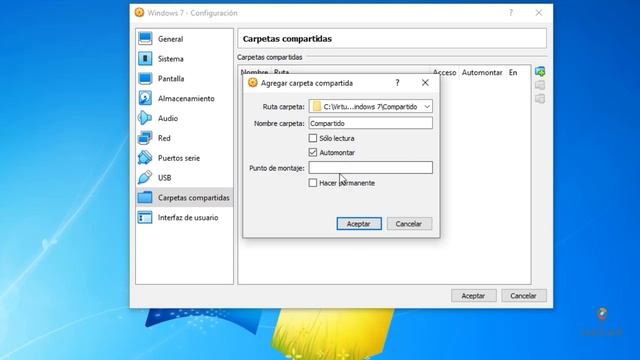Open the Pantalla monitor icon
Image resolution: width=640 pixels, height=360 pixels.
[145, 78]
